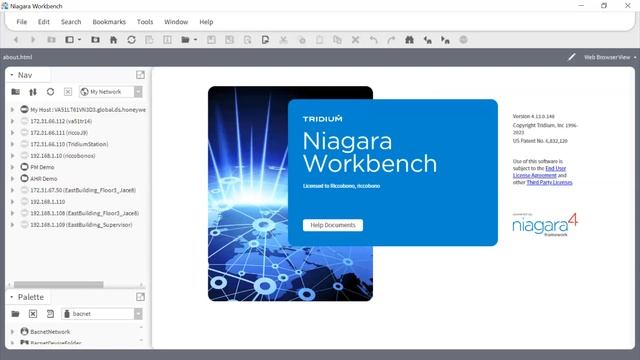Click the pencil edit icon beside Web Browser View
The height and width of the screenshot is (360, 640).
tap(571, 57)
